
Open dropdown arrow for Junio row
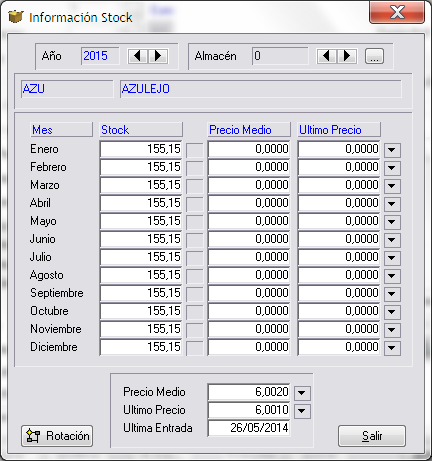click(392, 240)
